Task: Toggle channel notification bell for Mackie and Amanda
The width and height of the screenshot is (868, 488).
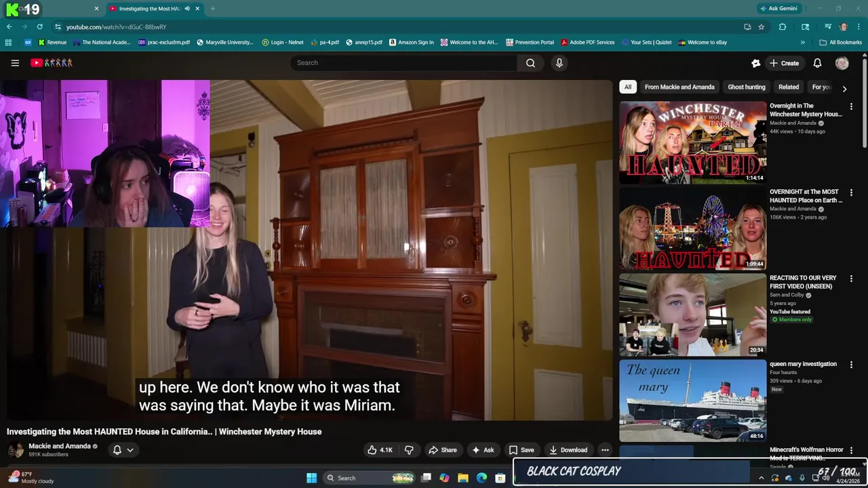Action: pyautogui.click(x=117, y=450)
